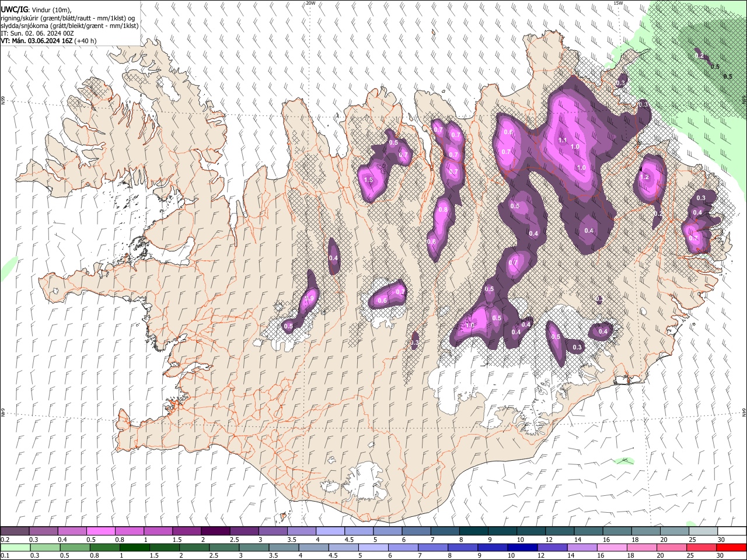Select the snow legend swatch starting at 18
The image size is (747, 560).
645,531
